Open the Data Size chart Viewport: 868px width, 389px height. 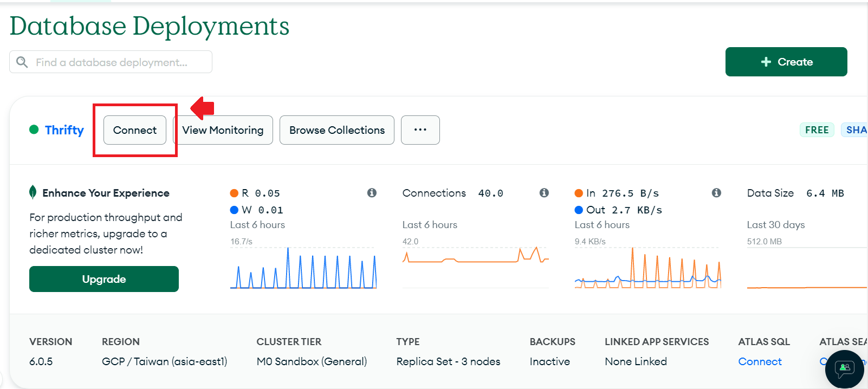click(x=807, y=268)
